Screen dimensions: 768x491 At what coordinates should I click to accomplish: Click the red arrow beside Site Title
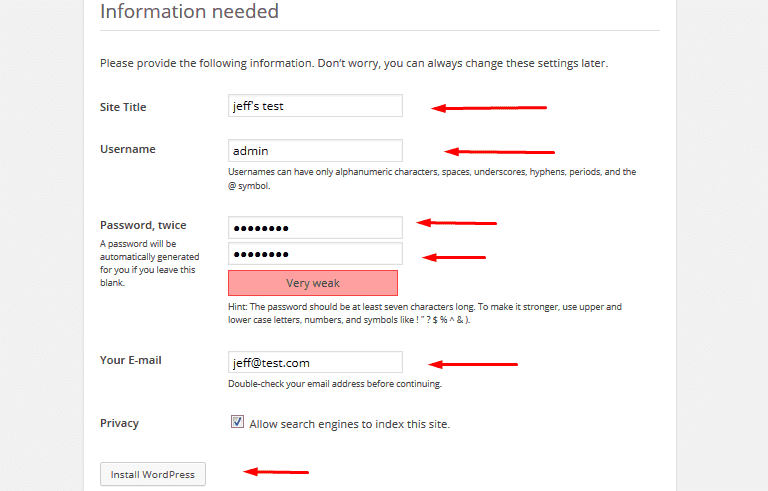(488, 107)
